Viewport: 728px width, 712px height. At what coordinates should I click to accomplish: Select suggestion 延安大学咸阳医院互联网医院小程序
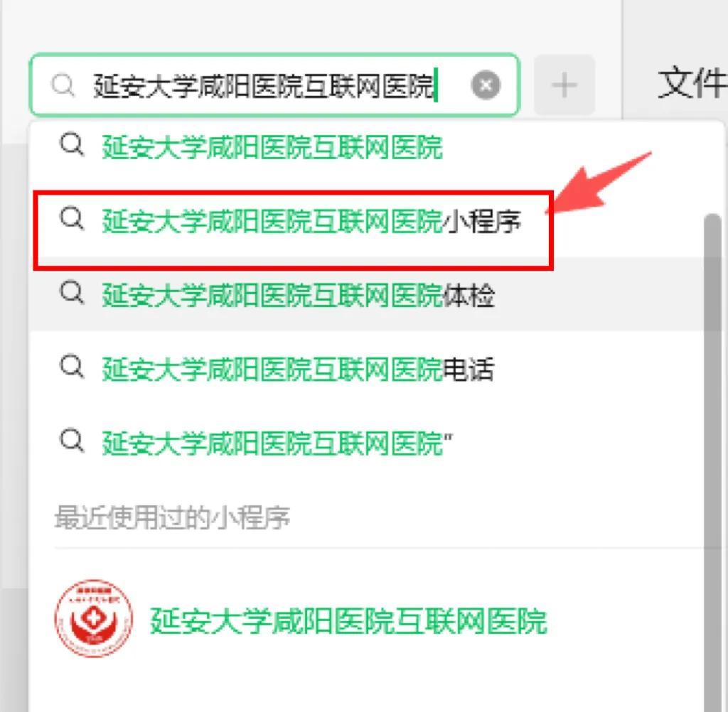click(311, 221)
